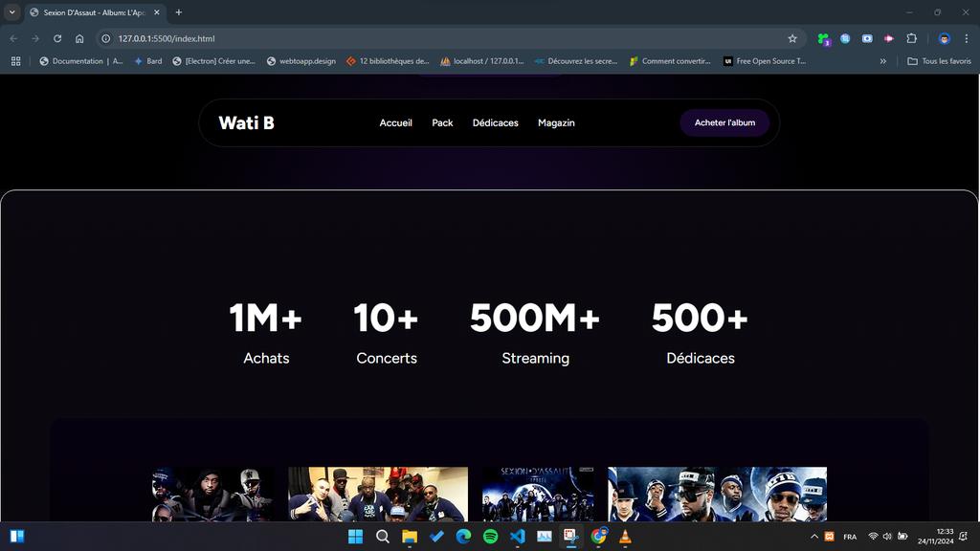Open Spotify from the taskbar
This screenshot has width=980, height=551.
pyautogui.click(x=491, y=537)
